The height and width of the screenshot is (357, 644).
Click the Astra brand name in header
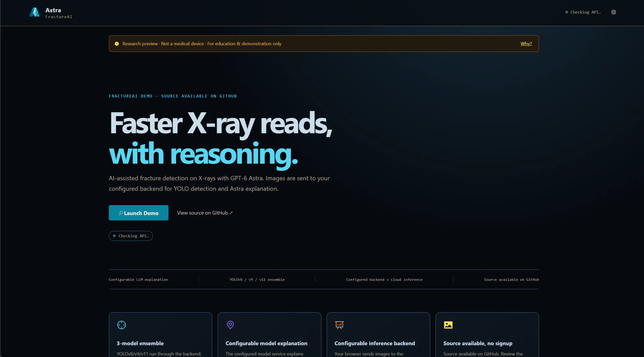(x=53, y=10)
